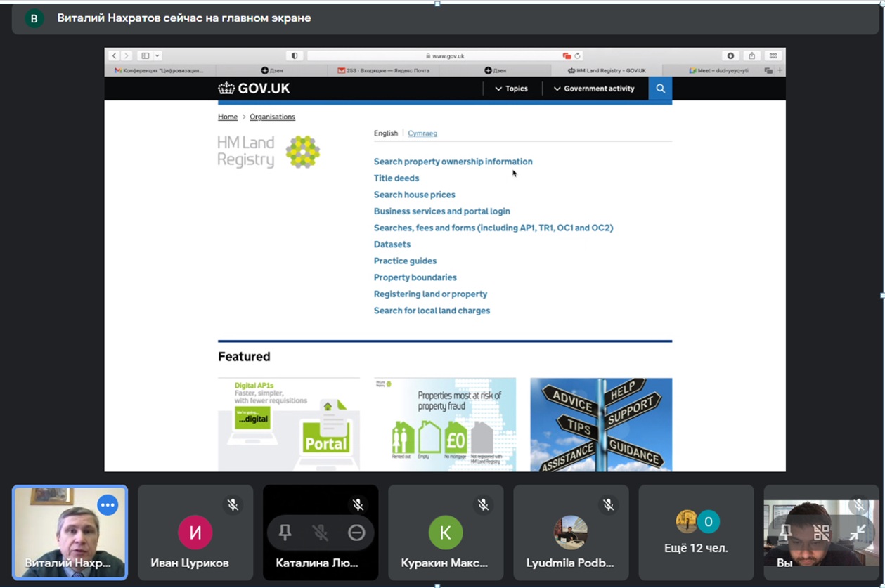
Task: Open Business services and portal login
Action: [x=442, y=211]
